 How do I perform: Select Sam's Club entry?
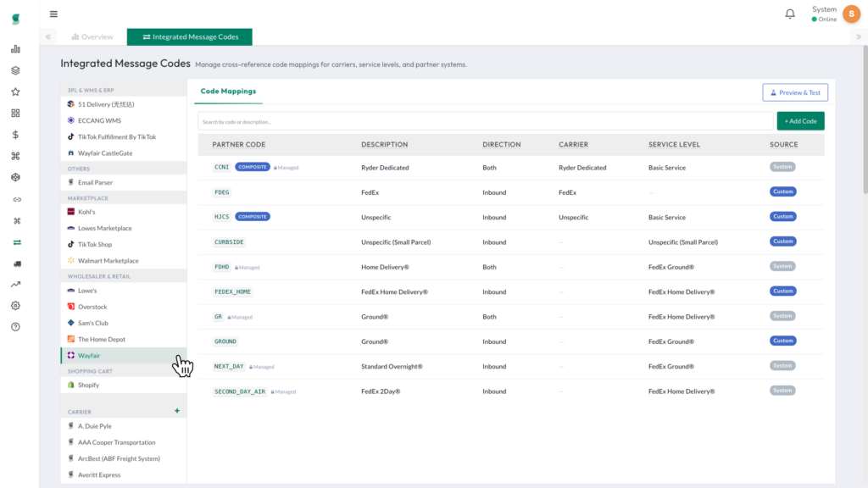pyautogui.click(x=124, y=323)
